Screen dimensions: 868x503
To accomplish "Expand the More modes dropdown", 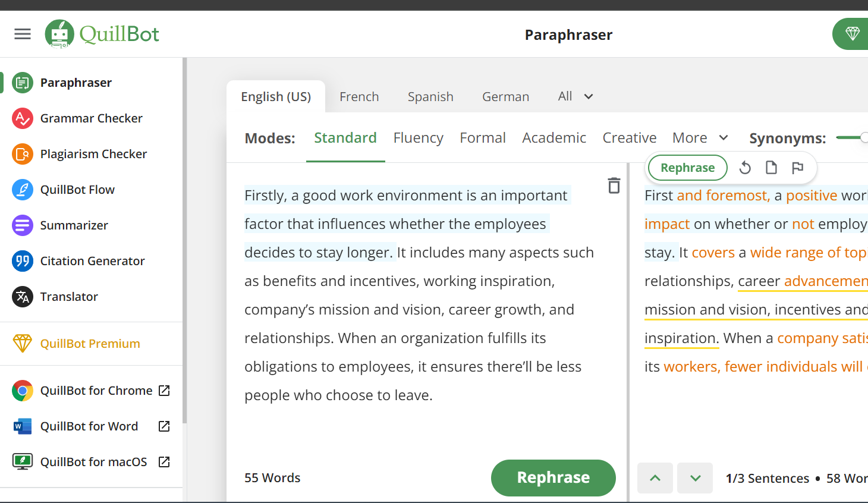I will click(x=700, y=138).
